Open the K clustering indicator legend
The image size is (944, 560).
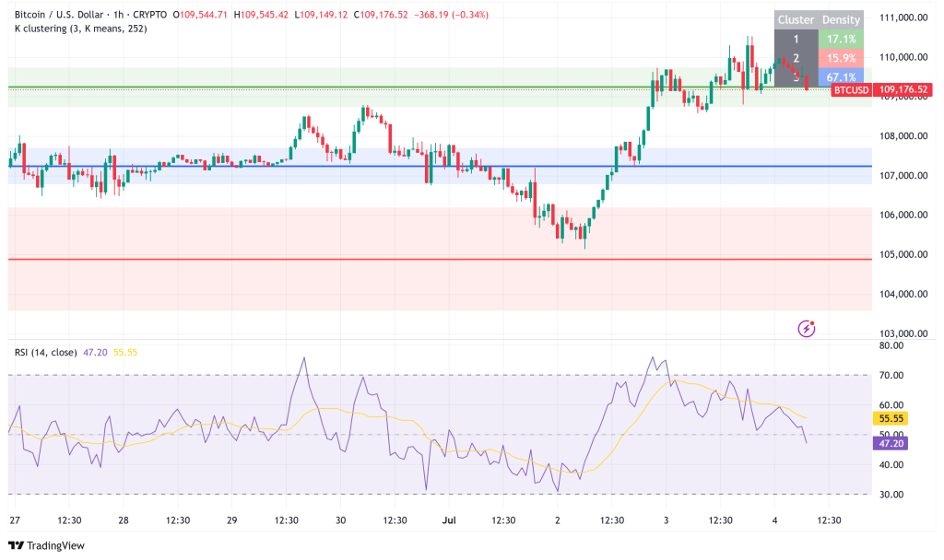[x=81, y=29]
